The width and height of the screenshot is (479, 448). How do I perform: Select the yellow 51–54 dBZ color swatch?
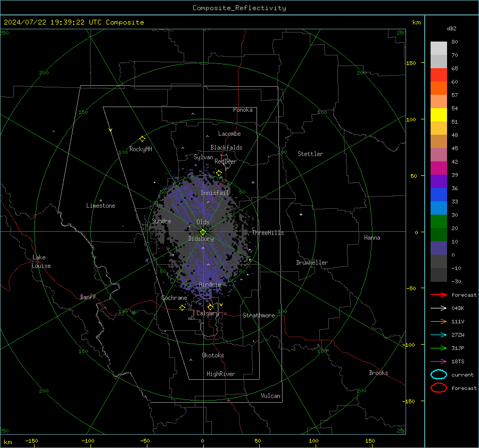tap(439, 115)
